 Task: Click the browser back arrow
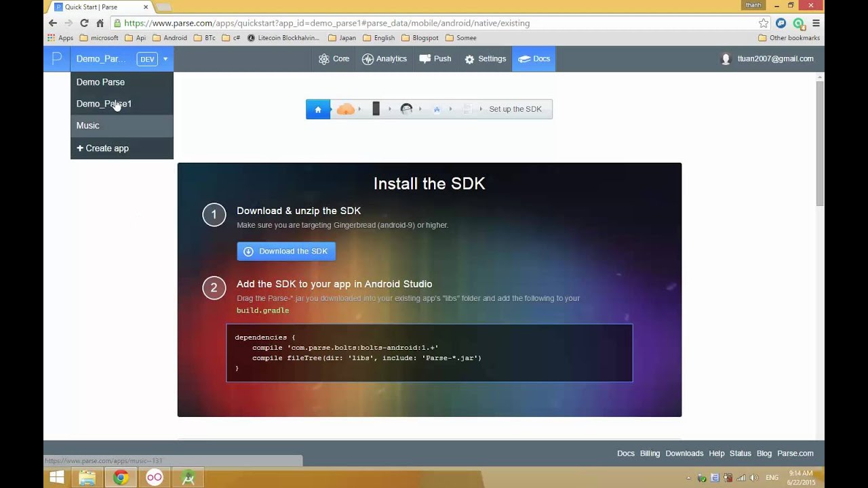tap(52, 23)
